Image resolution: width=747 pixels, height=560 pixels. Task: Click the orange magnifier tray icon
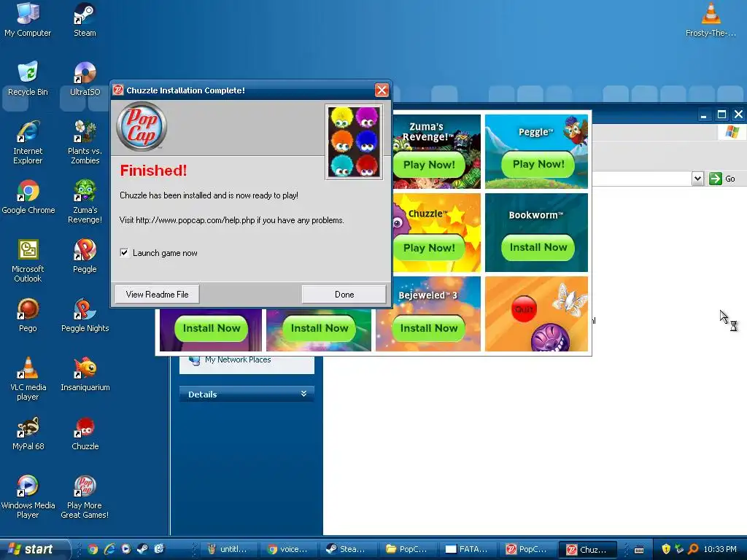pyautogui.click(x=693, y=549)
